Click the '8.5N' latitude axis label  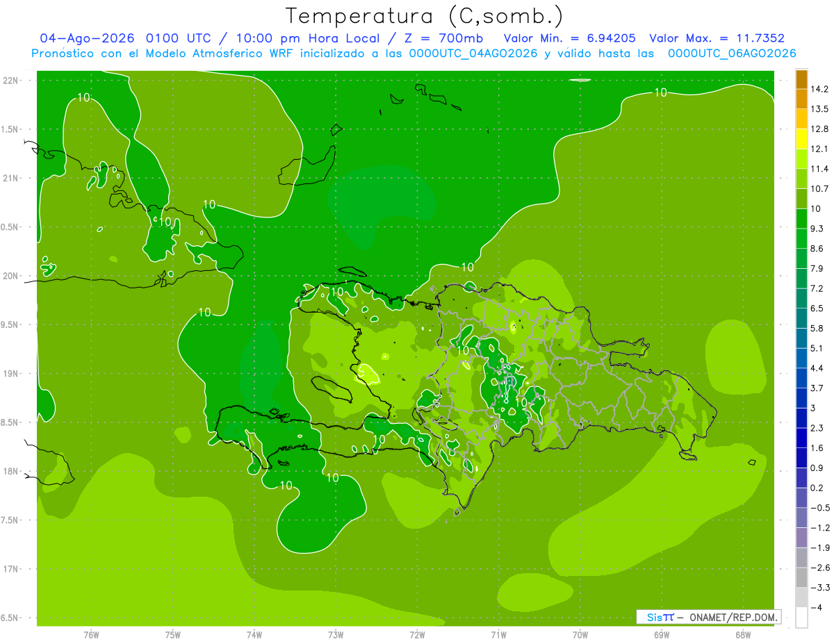pos(10,422)
